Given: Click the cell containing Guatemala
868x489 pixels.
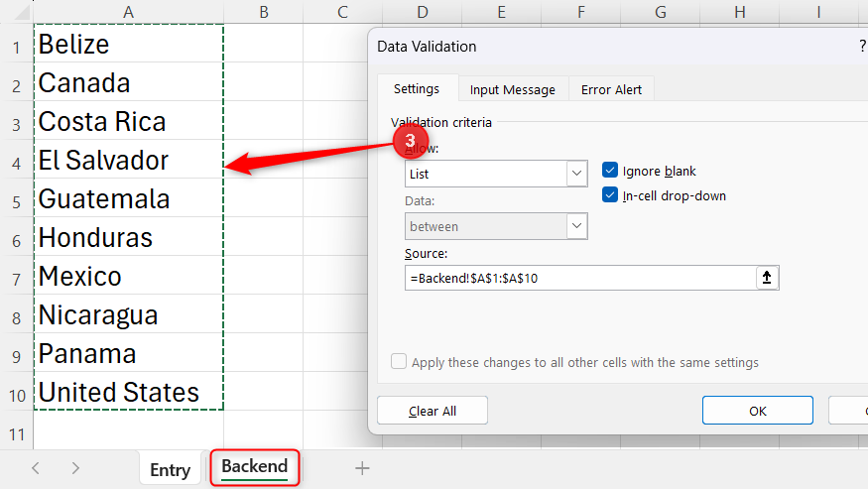Looking at the screenshot, I should 128,197.
